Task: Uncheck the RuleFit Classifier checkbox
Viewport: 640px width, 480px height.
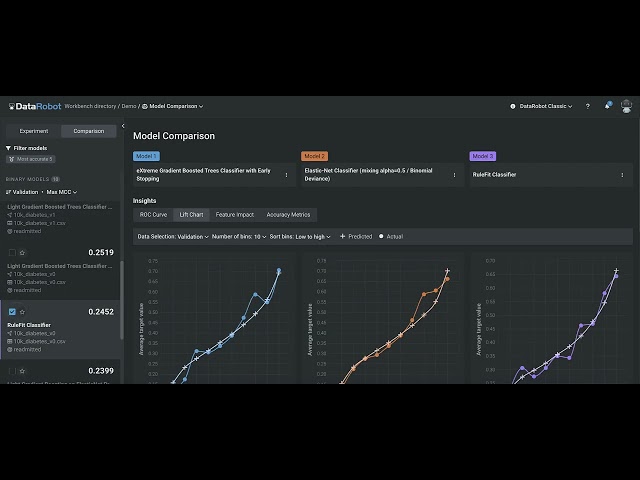Action: [x=12, y=312]
